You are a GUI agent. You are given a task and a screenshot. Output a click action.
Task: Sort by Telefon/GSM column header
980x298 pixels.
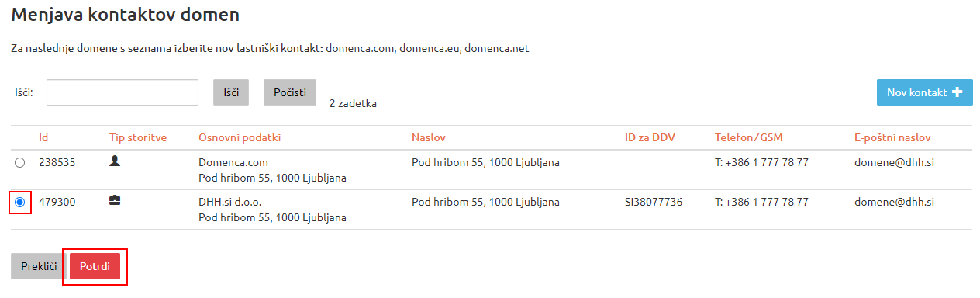click(x=749, y=137)
